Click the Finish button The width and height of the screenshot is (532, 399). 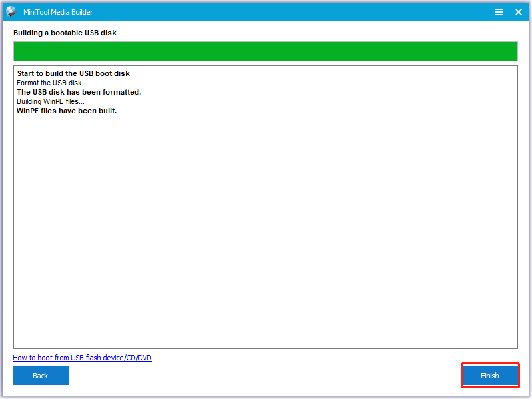[490, 376]
